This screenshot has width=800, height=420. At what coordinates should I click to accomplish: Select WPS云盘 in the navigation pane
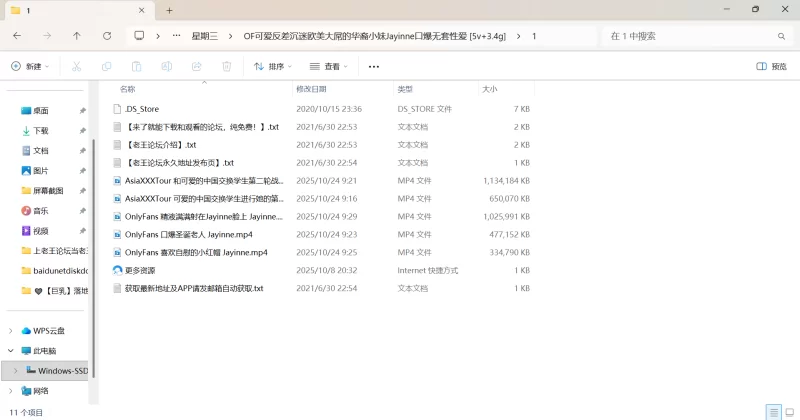click(49, 331)
